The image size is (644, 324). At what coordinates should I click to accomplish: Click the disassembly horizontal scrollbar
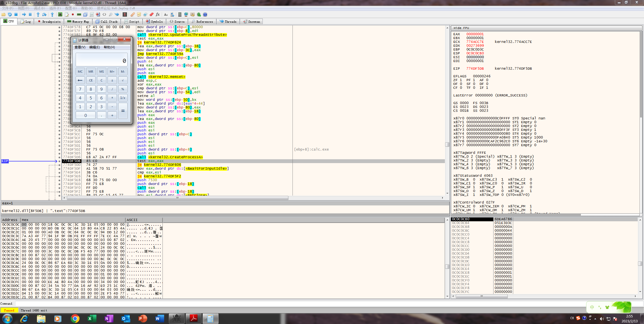click(178, 198)
